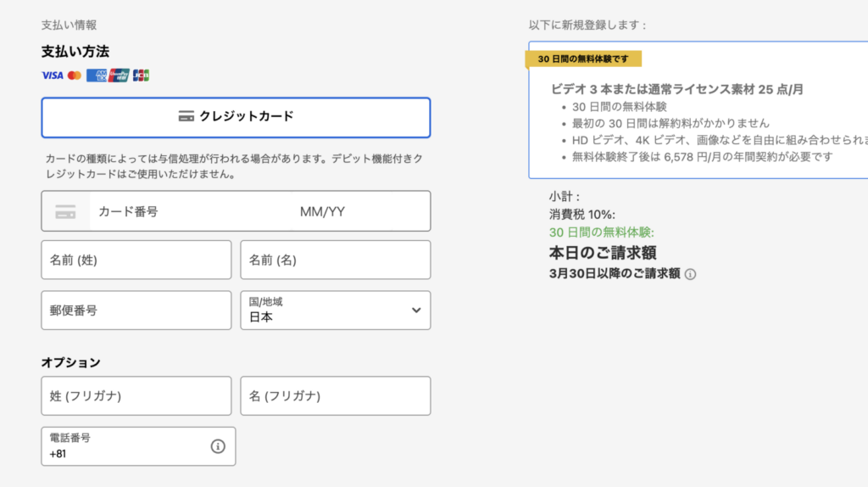This screenshot has height=487, width=868.
Task: Focus the 名前 (姓) field
Action: [136, 260]
